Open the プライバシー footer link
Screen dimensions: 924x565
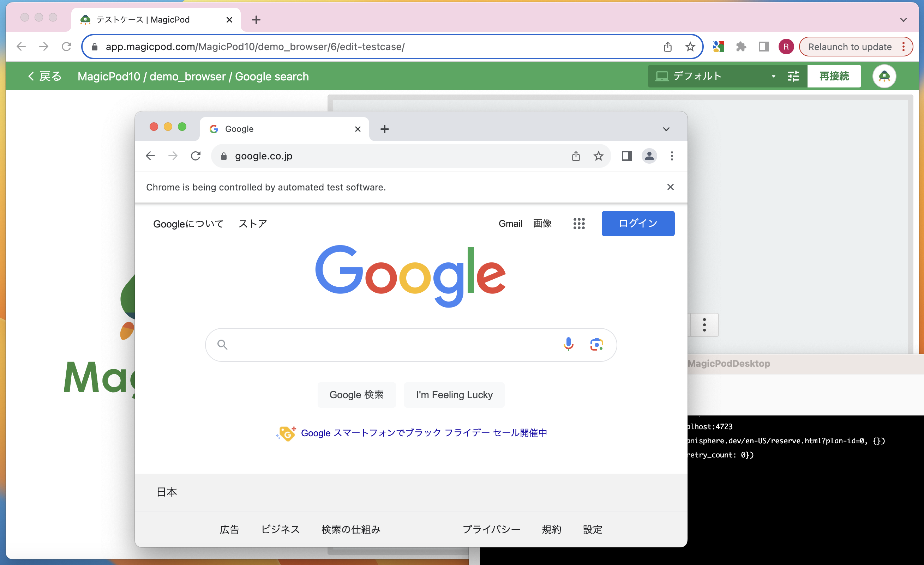(491, 529)
